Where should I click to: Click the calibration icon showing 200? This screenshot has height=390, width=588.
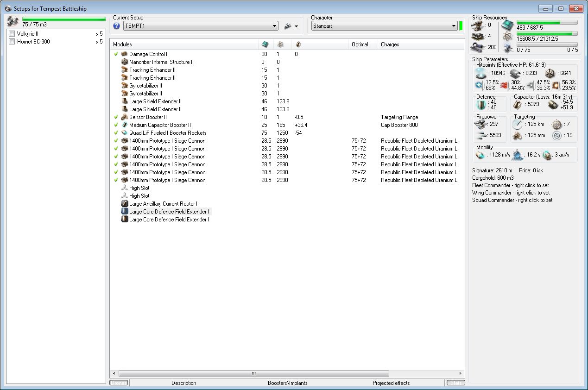click(477, 47)
